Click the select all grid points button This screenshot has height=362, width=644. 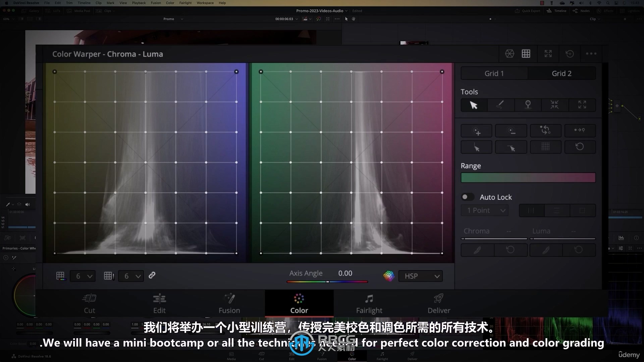pos(545,147)
